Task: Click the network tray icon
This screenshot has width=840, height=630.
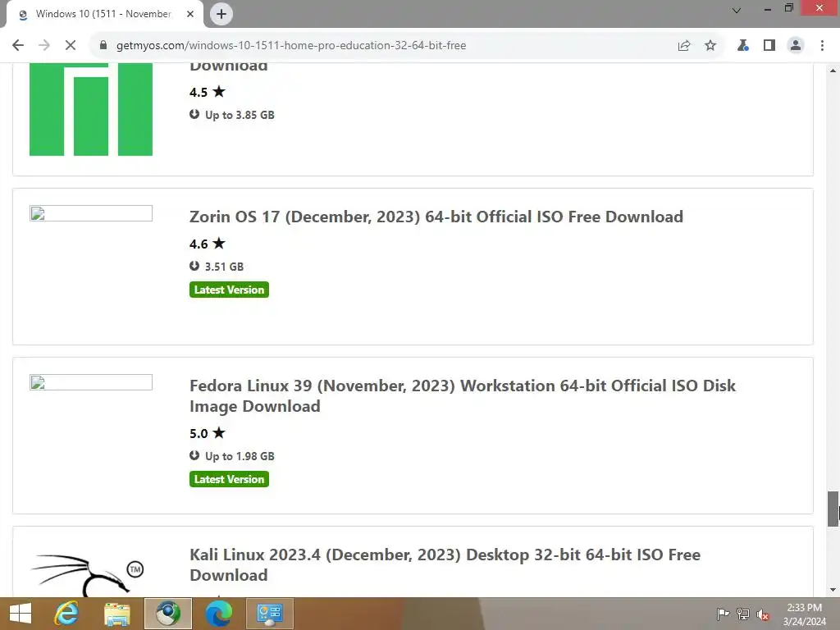Action: pyautogui.click(x=743, y=614)
